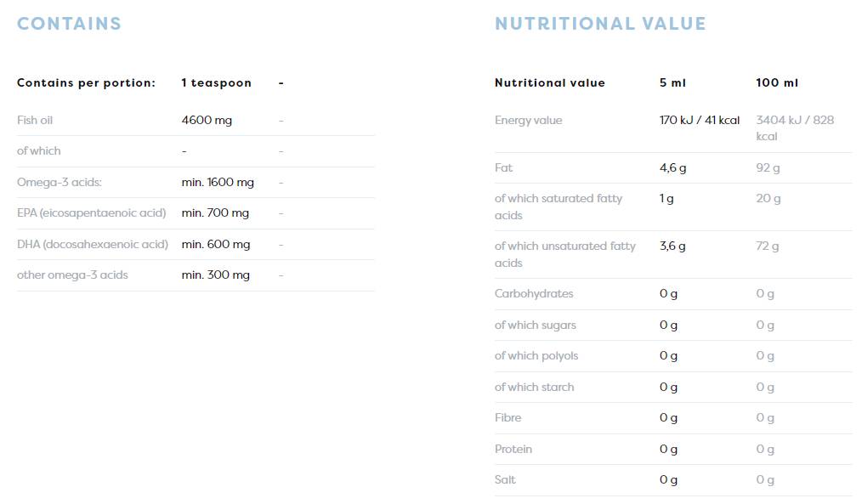Click the Salt row label
The image size is (862, 504).
pos(505,480)
